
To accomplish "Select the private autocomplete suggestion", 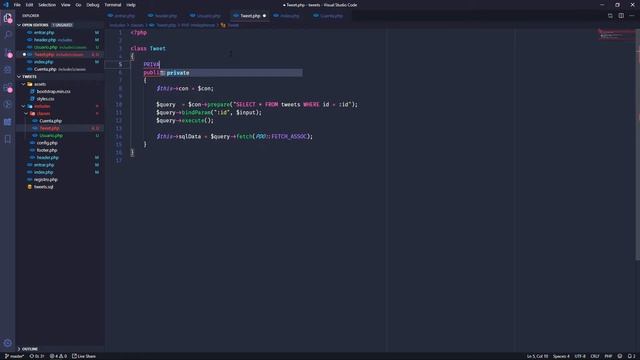I will coord(231,73).
